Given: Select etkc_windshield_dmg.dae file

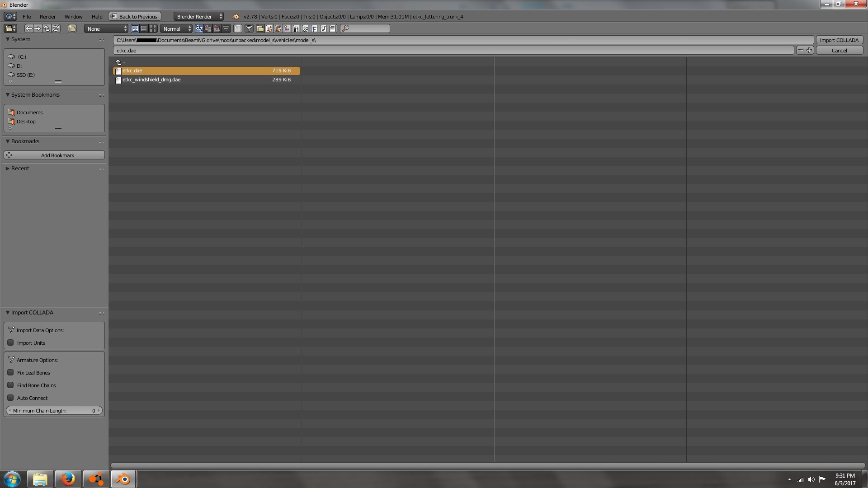Looking at the screenshot, I should [x=207, y=80].
